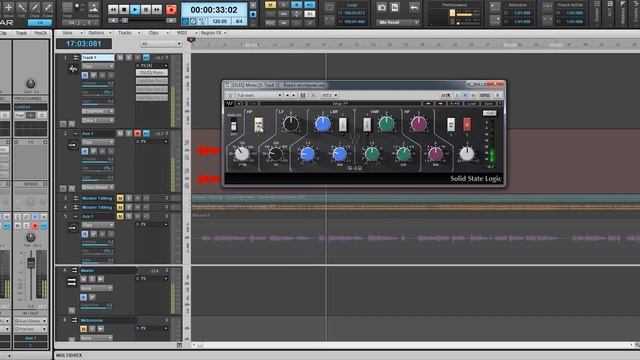Screen dimensions: 640x360
Task: Toggle the red phase switch on the SSL plugin
Action: pos(467,124)
